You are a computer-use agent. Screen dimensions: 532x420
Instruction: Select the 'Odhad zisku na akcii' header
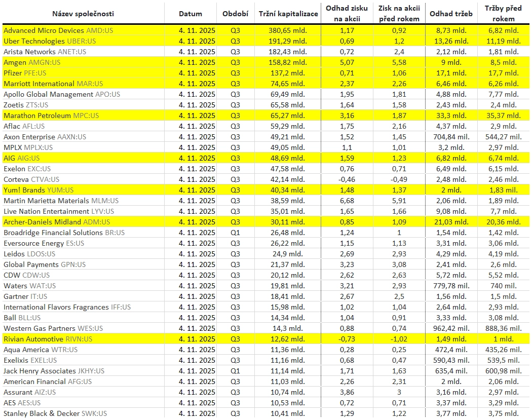point(347,14)
